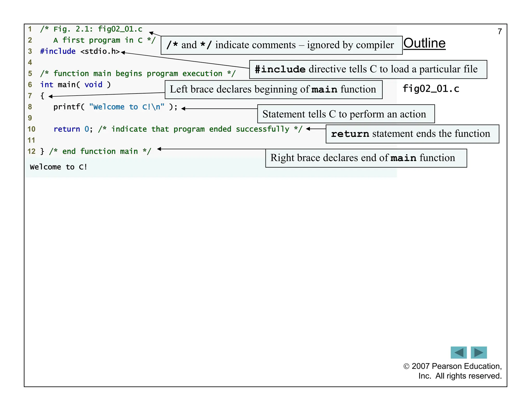The width and height of the screenshot is (532, 411).
Task: Click the end function main comment
Action: pyautogui.click(x=100, y=151)
